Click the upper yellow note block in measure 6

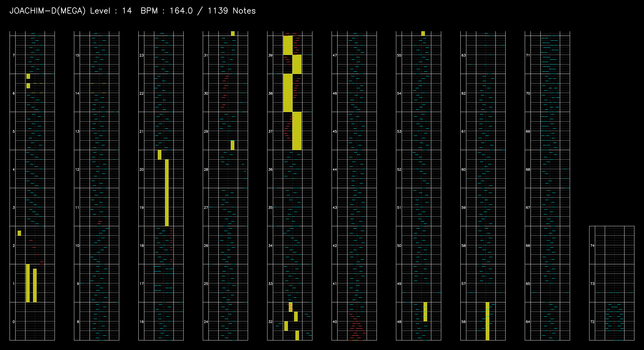click(28, 76)
